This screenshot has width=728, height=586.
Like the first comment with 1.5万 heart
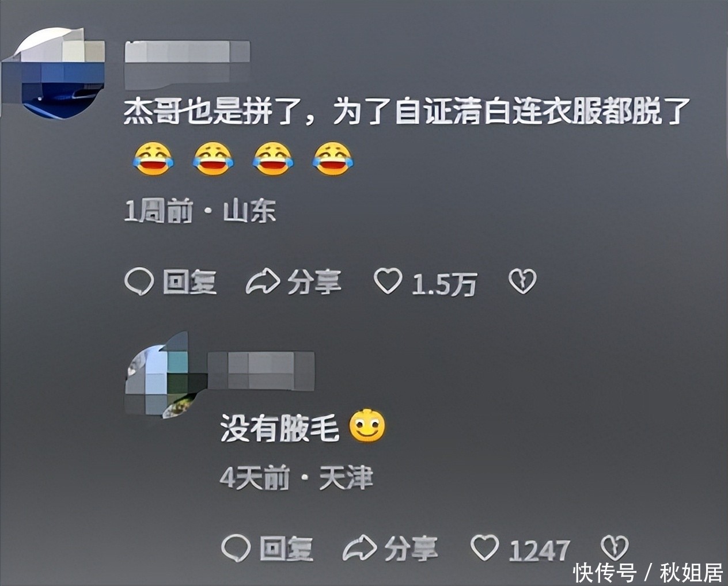(x=388, y=281)
